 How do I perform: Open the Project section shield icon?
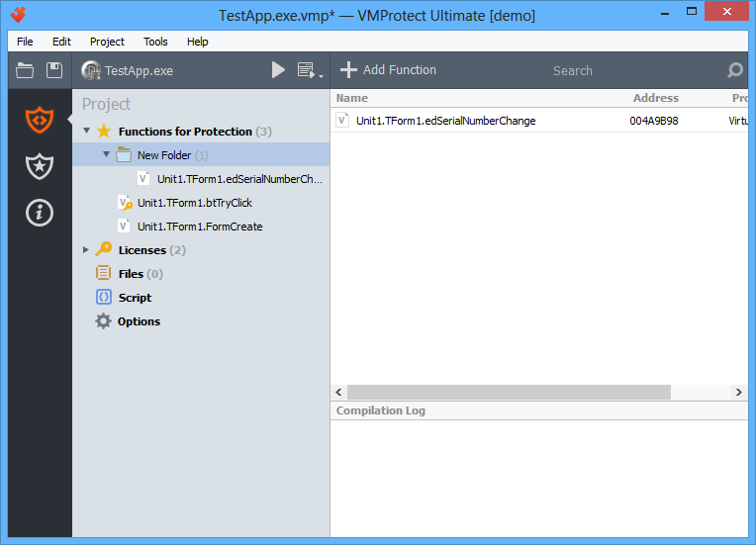(40, 119)
